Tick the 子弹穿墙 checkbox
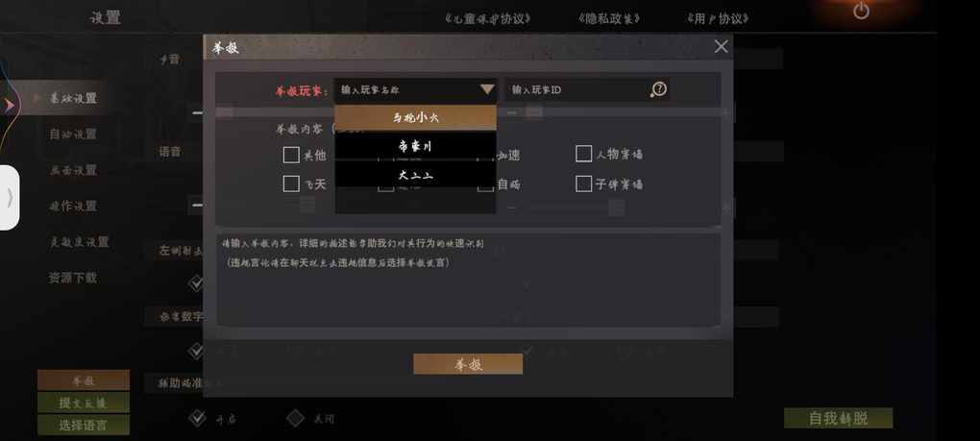This screenshot has width=980, height=441. pos(584,184)
